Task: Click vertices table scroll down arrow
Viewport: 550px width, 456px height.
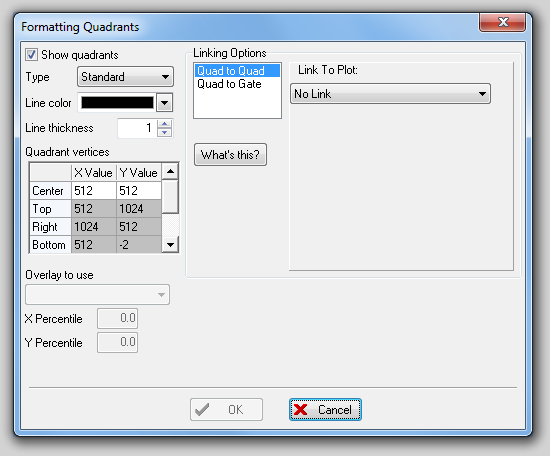Action: pyautogui.click(x=170, y=244)
